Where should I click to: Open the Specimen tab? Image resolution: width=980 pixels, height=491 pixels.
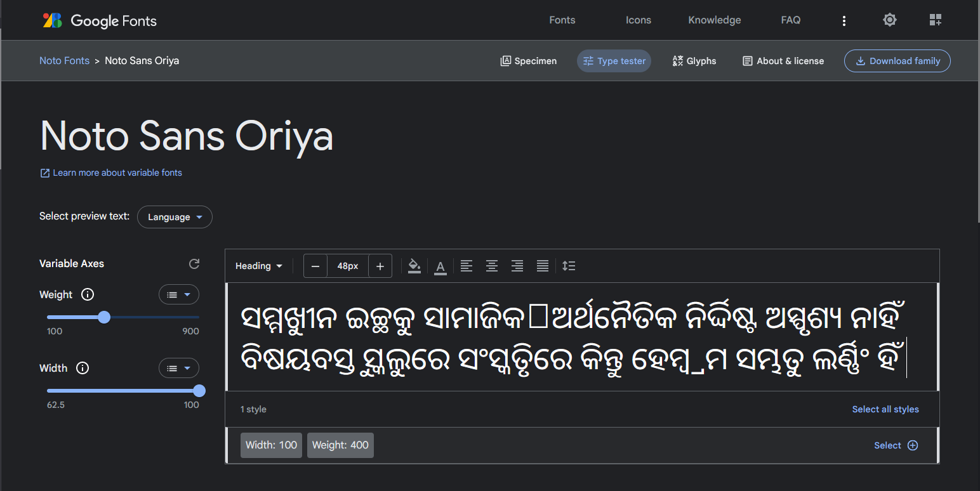(x=529, y=61)
